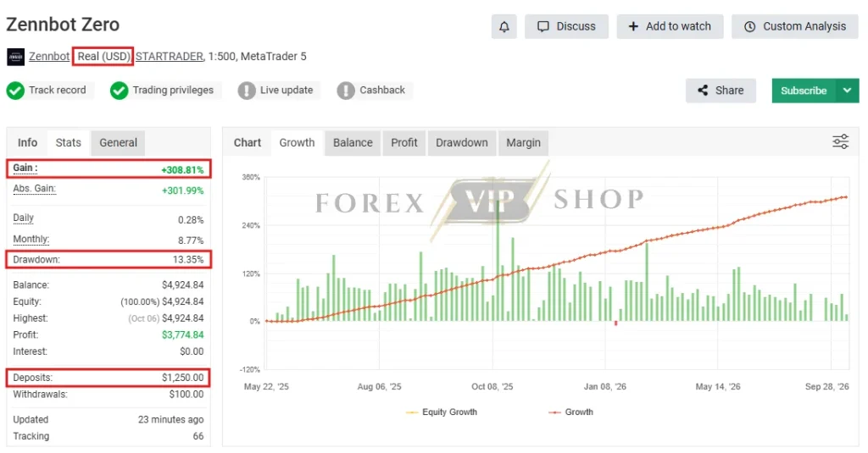Toggle Growth legend series
Image resolution: width=868 pixels, height=453 pixels.
point(570,412)
